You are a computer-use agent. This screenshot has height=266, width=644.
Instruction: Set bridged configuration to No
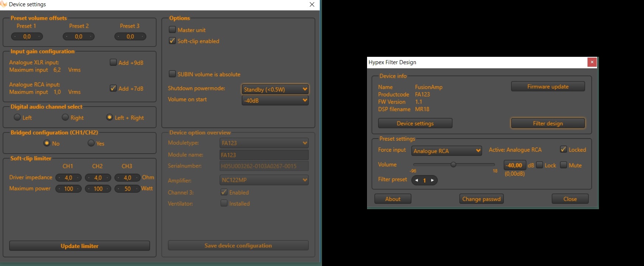click(x=47, y=143)
